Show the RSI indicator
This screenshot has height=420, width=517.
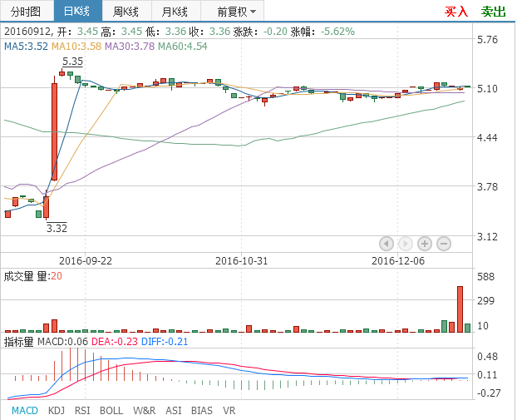82,410
